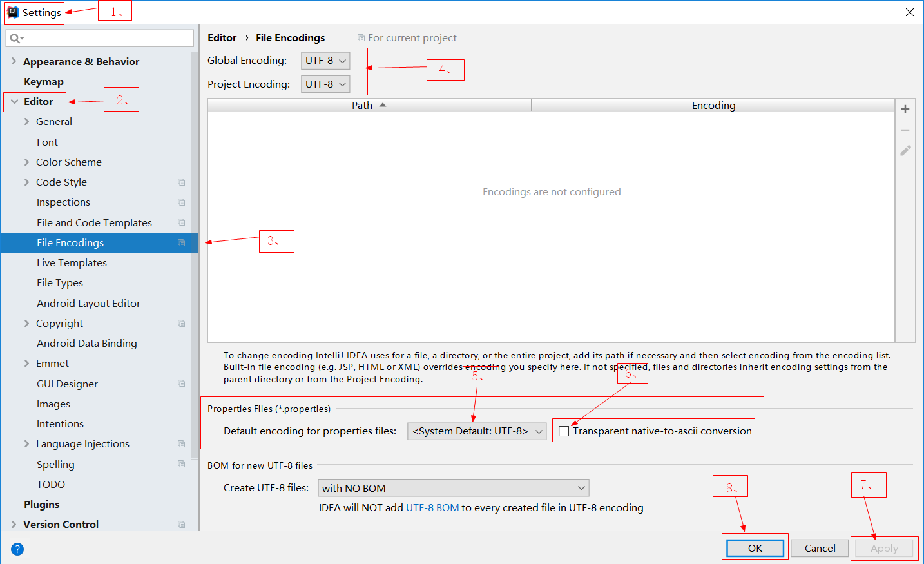Image resolution: width=924 pixels, height=564 pixels.
Task: Click the search magnifier icon
Action: (15, 39)
